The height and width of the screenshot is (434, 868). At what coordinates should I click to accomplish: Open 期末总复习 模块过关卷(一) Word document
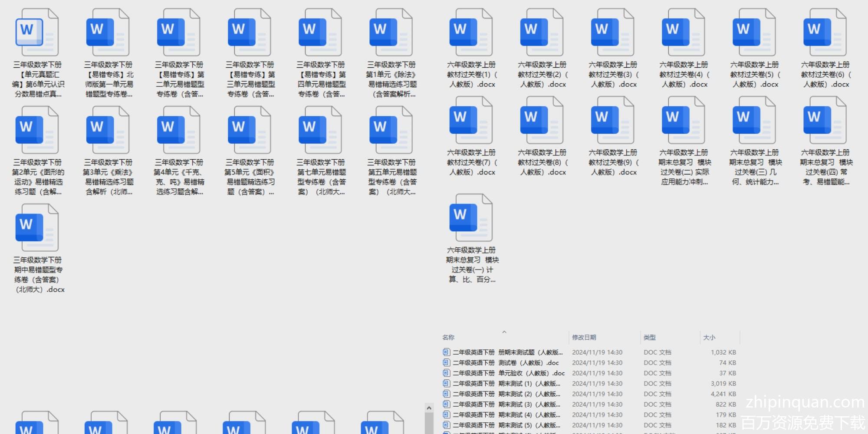[x=471, y=218]
